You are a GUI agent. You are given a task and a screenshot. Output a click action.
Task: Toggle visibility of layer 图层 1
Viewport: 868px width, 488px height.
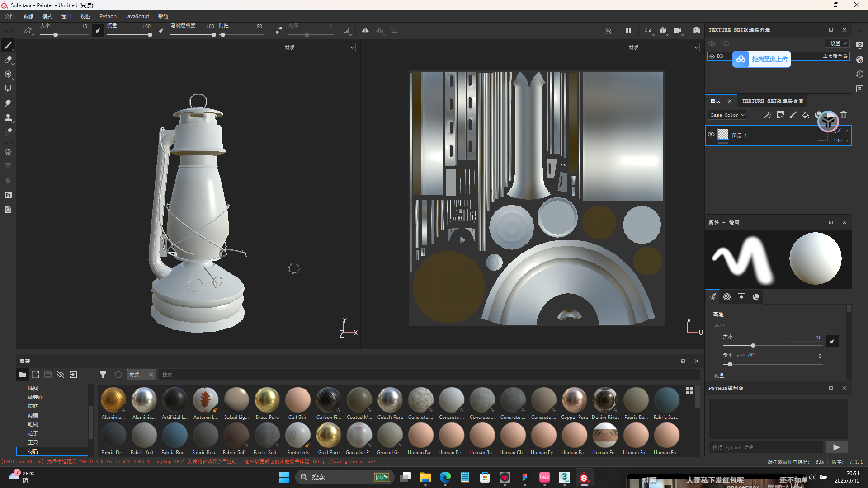(711, 134)
